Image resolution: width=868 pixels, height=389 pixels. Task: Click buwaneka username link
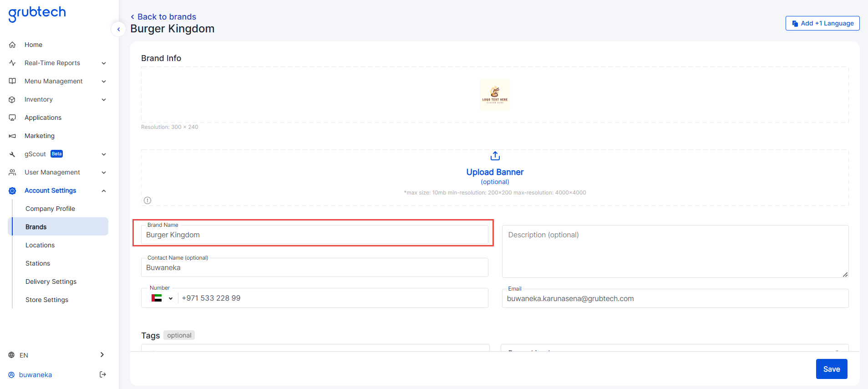click(36, 375)
